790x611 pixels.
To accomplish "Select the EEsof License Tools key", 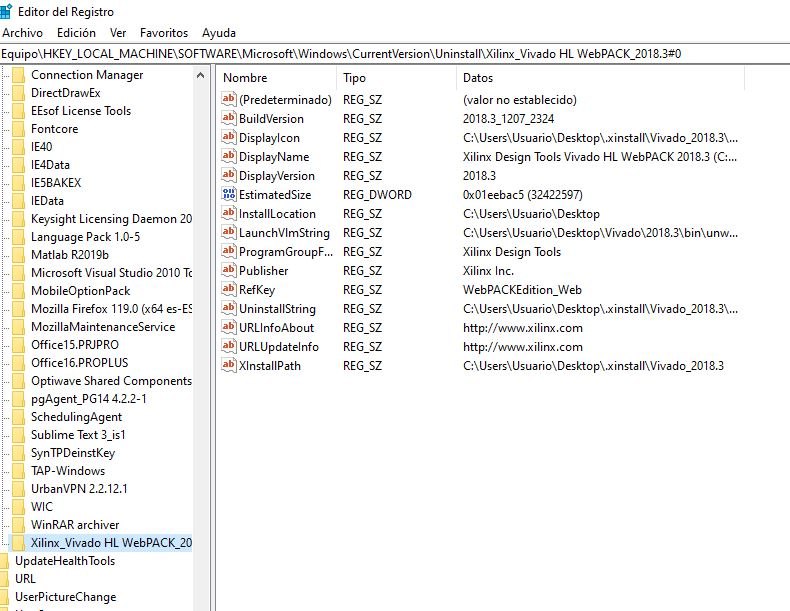I will 81,111.
